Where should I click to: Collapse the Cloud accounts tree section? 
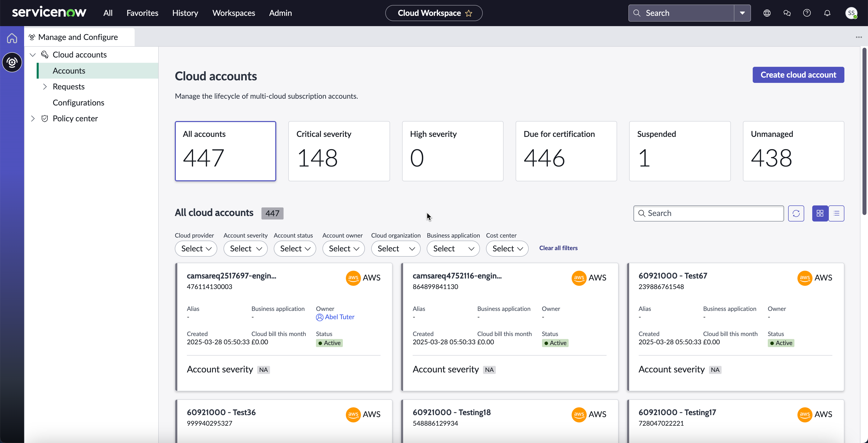pyautogui.click(x=33, y=54)
